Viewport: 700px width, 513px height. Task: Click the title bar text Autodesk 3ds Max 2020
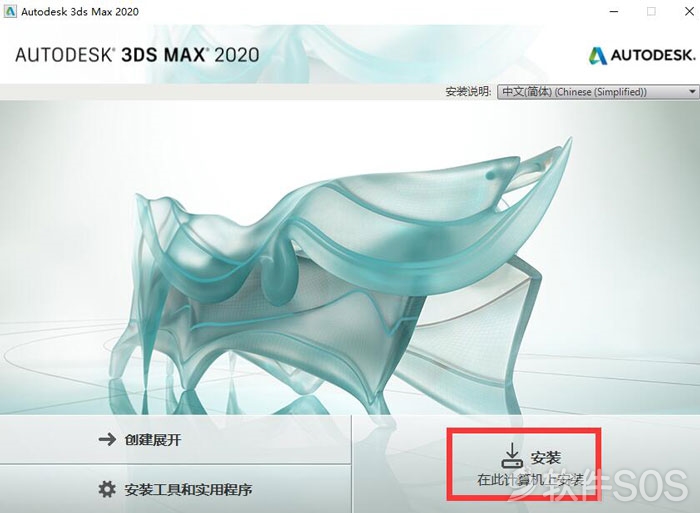[x=80, y=12]
